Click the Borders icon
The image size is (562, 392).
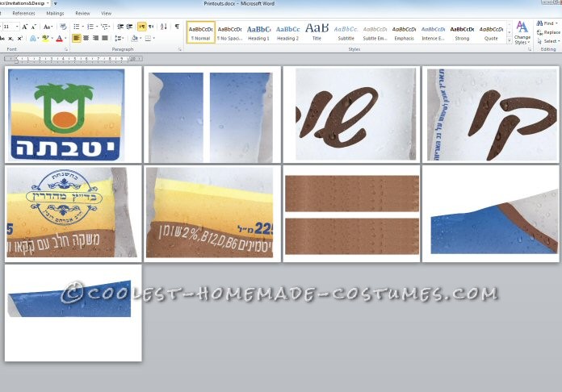point(148,38)
